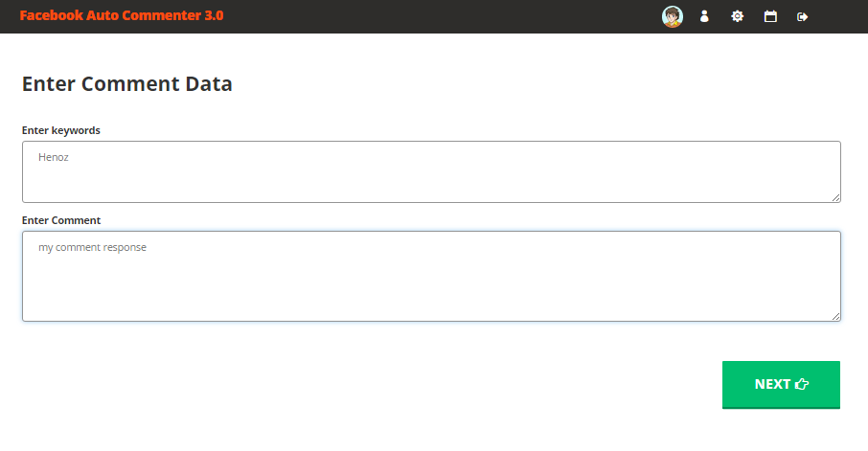868x451 pixels.
Task: Click the "Enter keywords" field label
Action: [x=61, y=130]
